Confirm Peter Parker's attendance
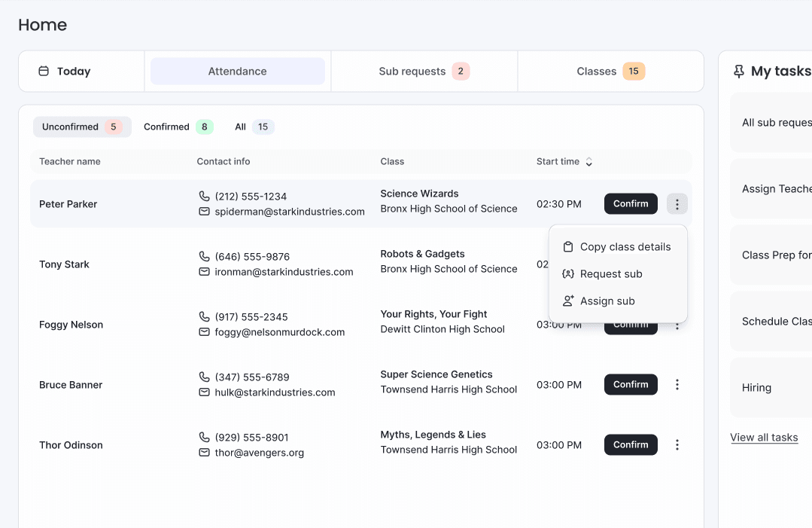The width and height of the screenshot is (812, 528). [631, 203]
